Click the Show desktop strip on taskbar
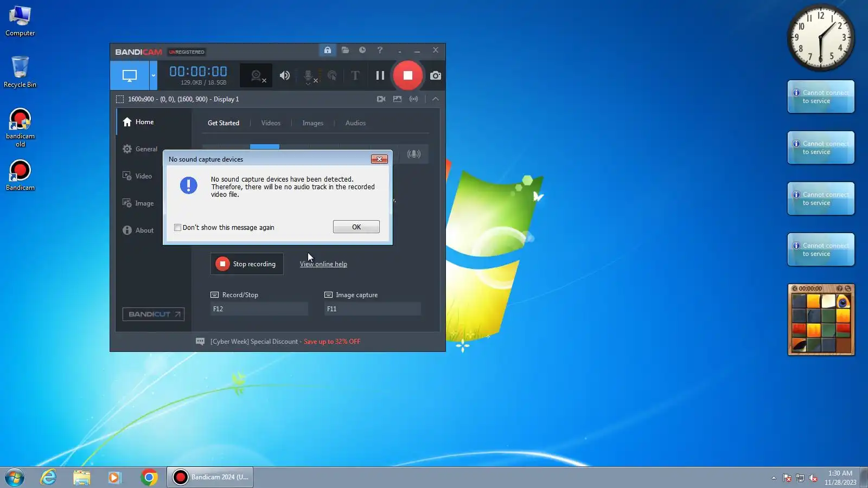 tap(864, 477)
